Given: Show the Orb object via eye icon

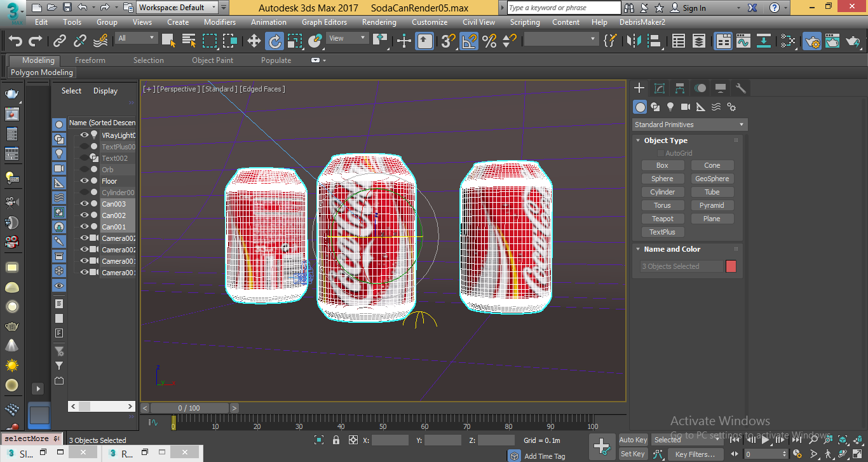Looking at the screenshot, I should (85, 170).
